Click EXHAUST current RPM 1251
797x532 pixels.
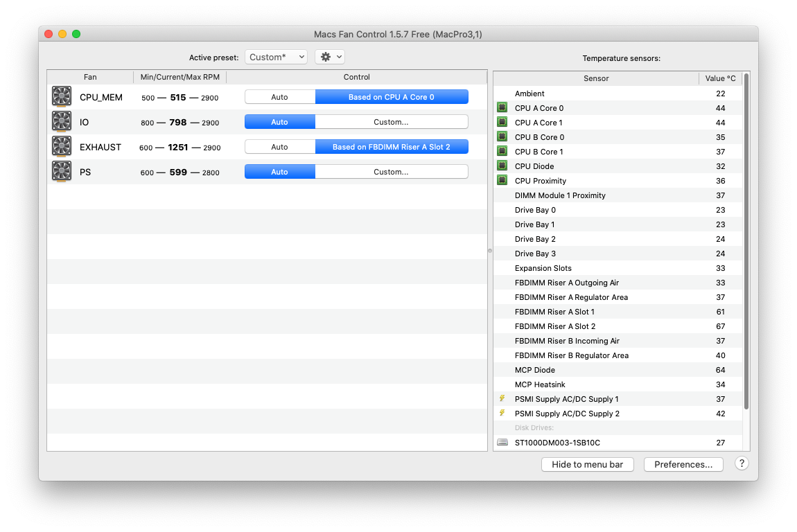tap(178, 148)
